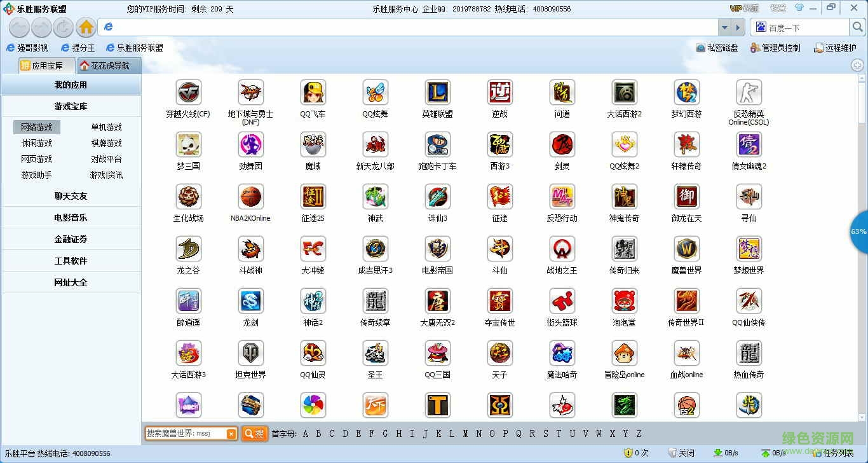This screenshot has width=868, height=463.
Task: Open the address bar history dropdown
Action: click(724, 27)
